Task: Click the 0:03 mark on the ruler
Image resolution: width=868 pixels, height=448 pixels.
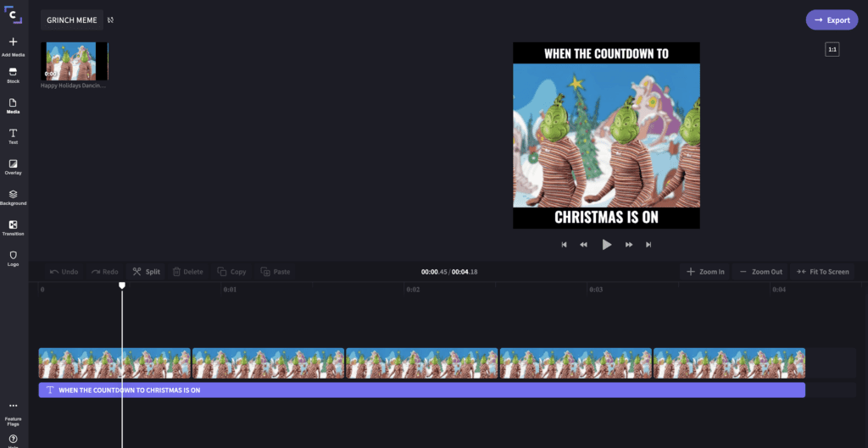Action: [x=596, y=290]
